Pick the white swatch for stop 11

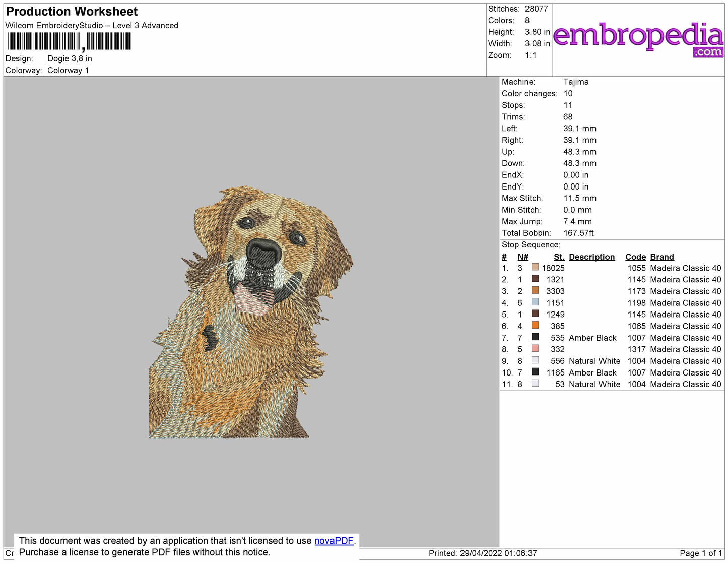[x=535, y=383]
